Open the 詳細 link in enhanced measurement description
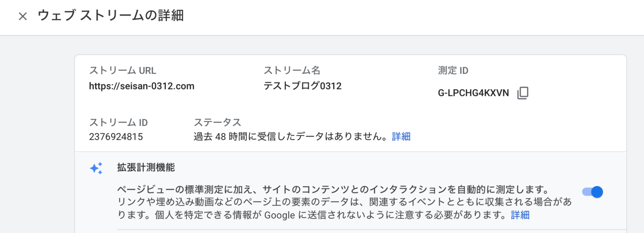This screenshot has height=233, width=644. click(x=520, y=215)
